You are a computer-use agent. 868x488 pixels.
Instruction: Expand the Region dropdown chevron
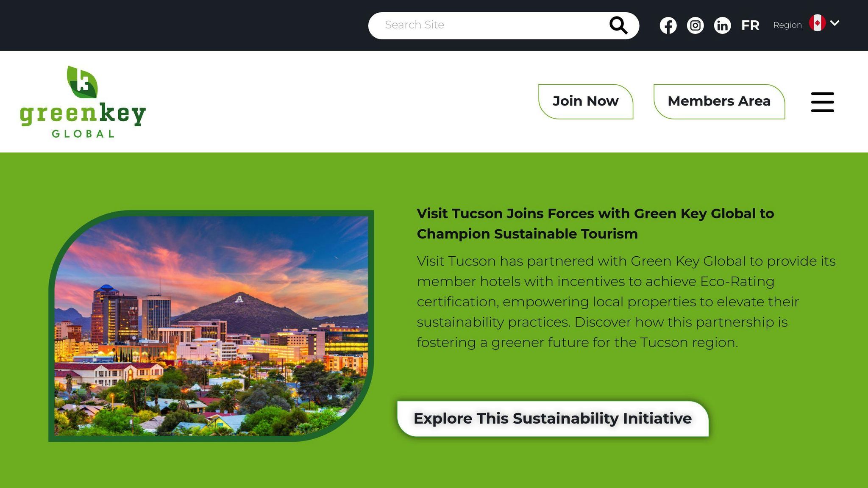pos(835,23)
